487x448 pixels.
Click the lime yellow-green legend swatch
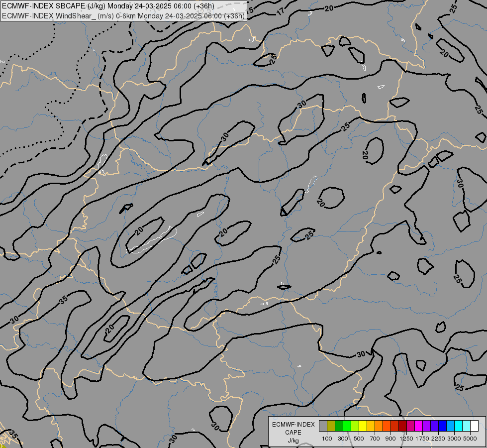355,426
